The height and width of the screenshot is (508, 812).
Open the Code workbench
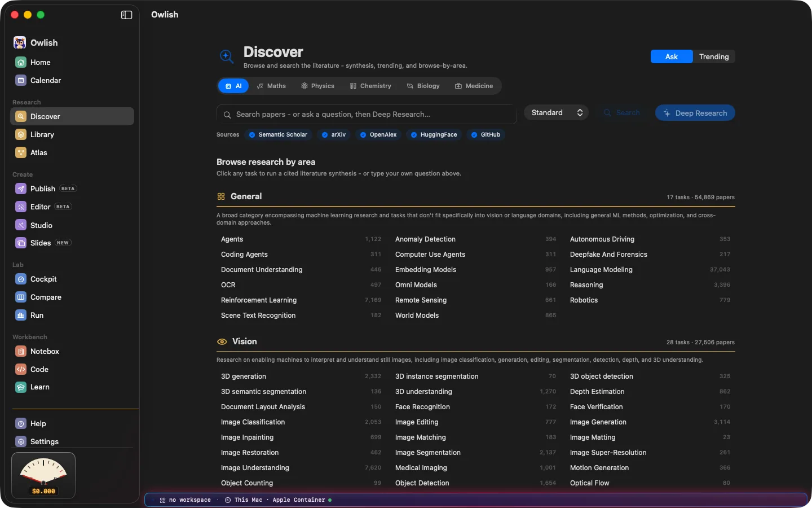72,369
